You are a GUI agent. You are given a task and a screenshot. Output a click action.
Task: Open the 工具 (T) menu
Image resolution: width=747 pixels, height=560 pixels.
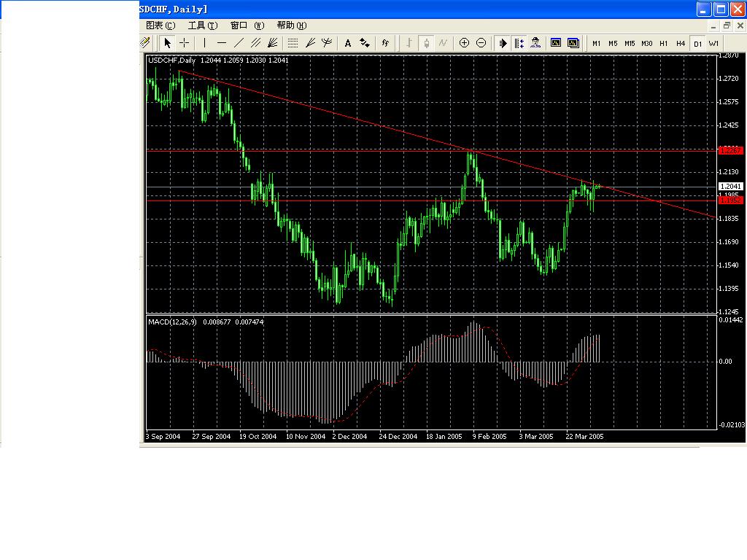(x=203, y=26)
